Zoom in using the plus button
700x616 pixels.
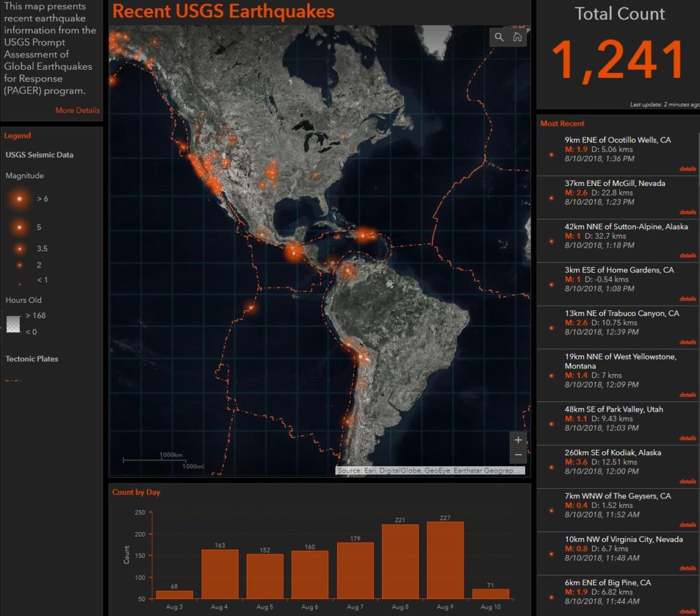(x=518, y=440)
